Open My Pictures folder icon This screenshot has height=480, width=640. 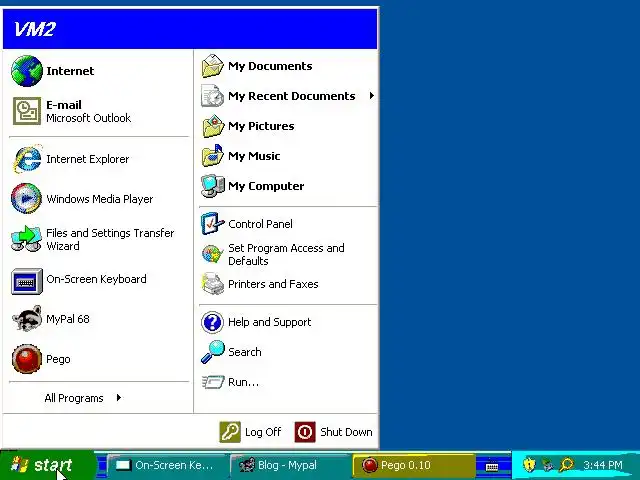click(213, 126)
